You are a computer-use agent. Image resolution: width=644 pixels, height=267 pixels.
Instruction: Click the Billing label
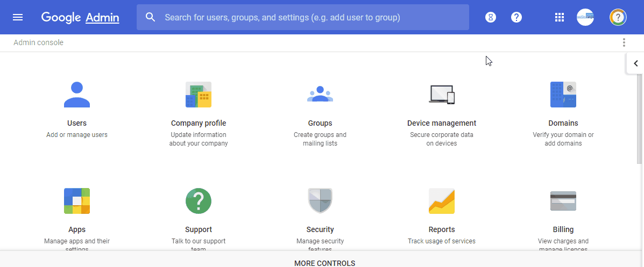click(563, 230)
